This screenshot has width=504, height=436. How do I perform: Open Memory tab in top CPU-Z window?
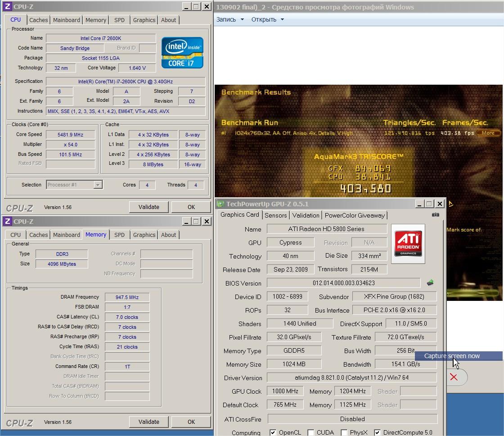pos(96,20)
